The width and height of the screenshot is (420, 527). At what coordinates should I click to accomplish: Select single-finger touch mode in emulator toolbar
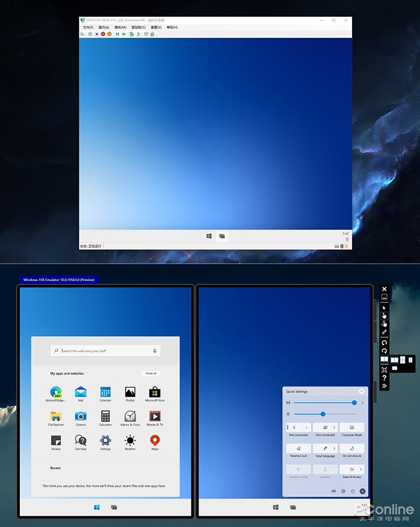coord(384,316)
